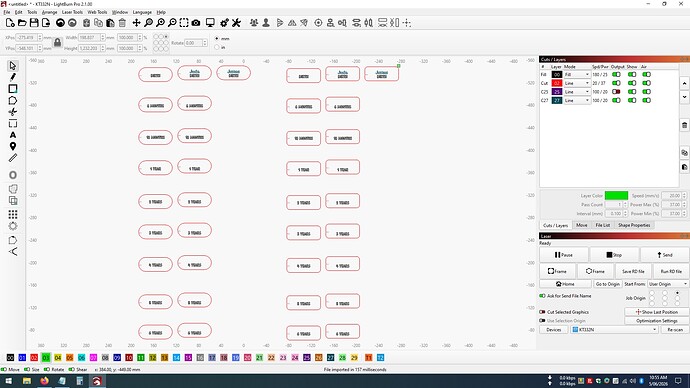The height and width of the screenshot is (388, 690).
Task: Move layer down with the down-arrow button
Action: click(x=684, y=97)
